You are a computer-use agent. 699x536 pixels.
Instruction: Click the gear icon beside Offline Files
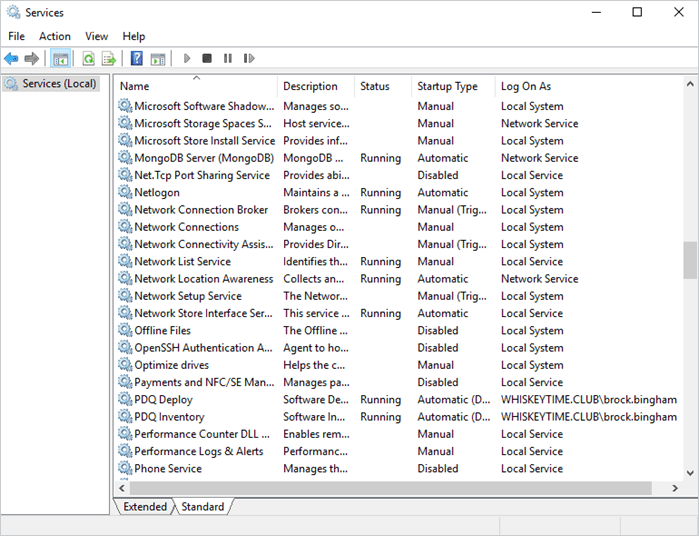click(125, 330)
